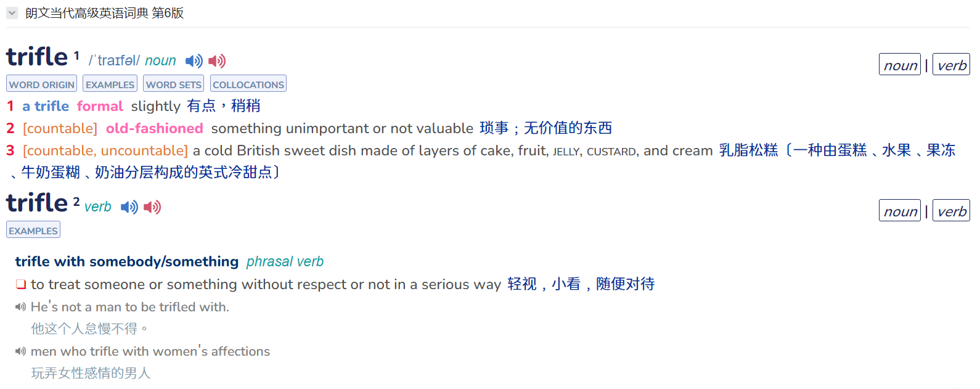Open the WORD SETS section
The height and width of the screenshot is (389, 980).
coord(174,84)
